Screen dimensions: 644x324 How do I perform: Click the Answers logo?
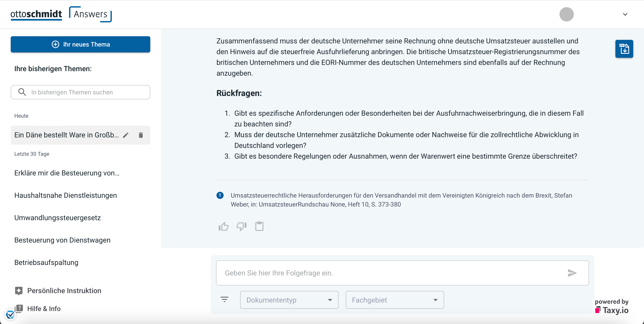tap(90, 14)
